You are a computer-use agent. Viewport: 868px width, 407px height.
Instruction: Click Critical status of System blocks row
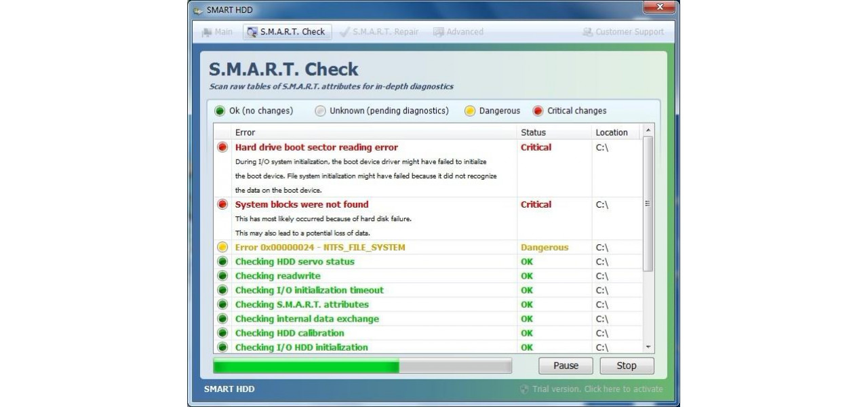tap(536, 204)
